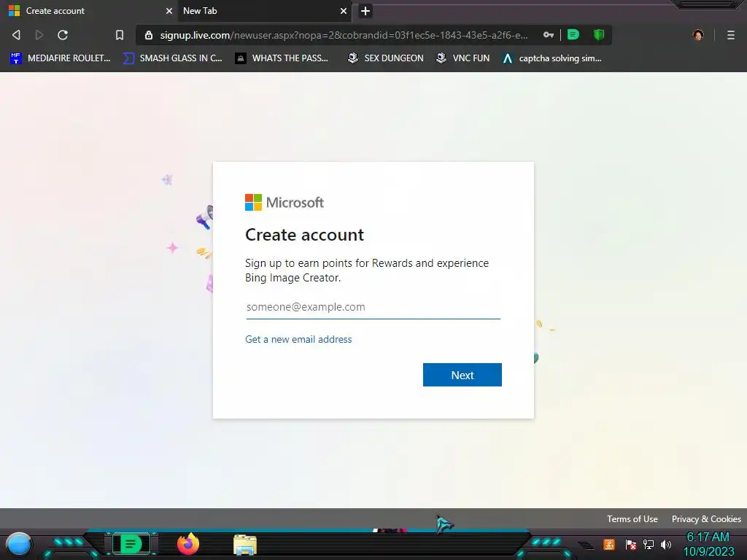Open a new tab with the plus button
The width and height of the screenshot is (747, 560).
tap(365, 11)
